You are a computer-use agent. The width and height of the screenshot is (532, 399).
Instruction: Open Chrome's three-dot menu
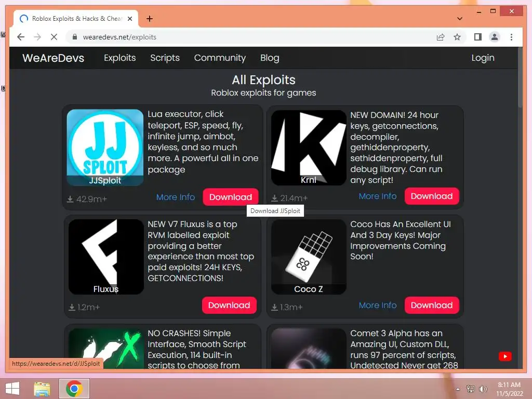[511, 37]
